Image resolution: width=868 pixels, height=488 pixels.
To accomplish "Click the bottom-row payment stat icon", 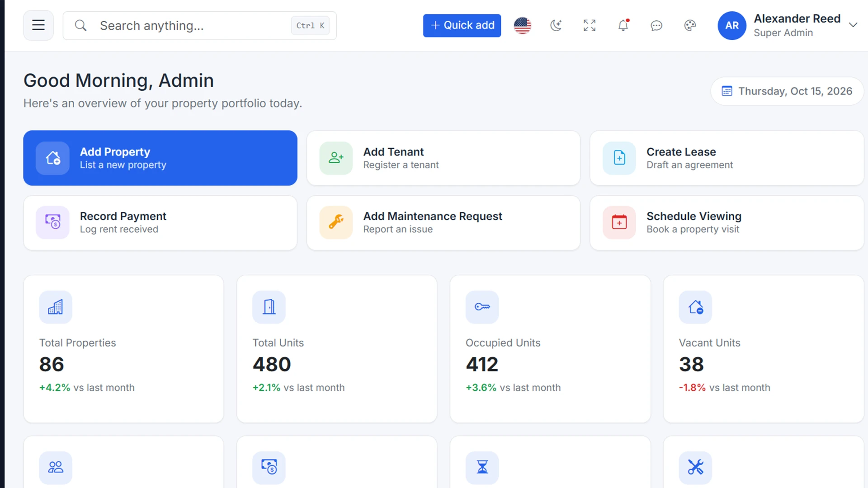I will coord(269,468).
